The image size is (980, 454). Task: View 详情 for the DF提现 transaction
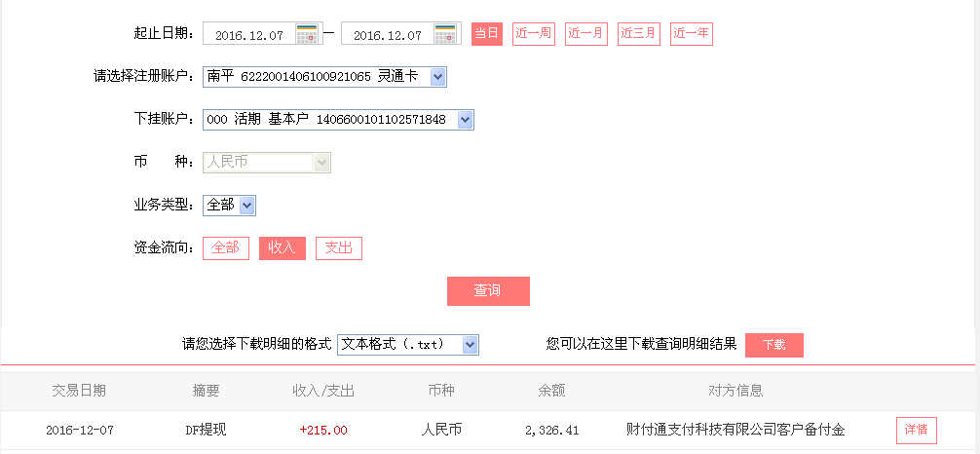pos(916,431)
